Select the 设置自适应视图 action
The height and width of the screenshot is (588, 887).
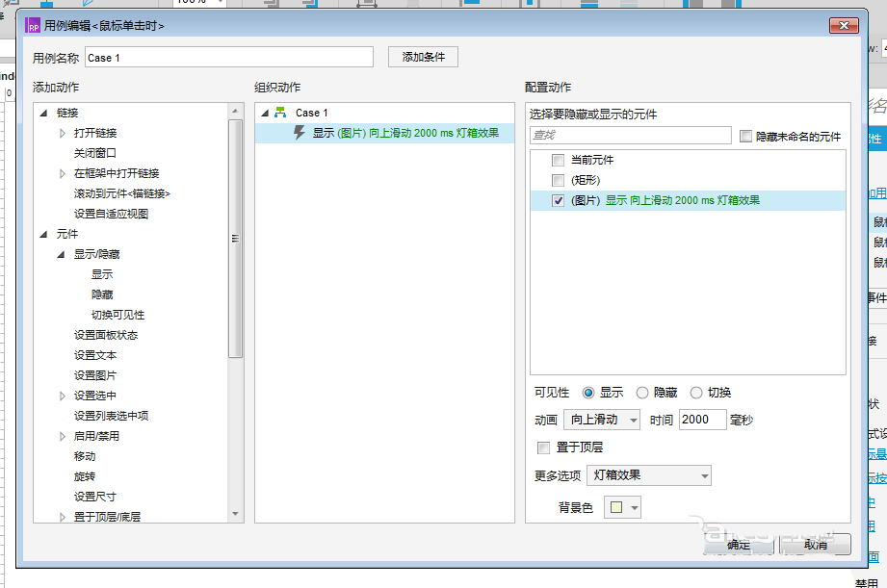pyautogui.click(x=111, y=214)
